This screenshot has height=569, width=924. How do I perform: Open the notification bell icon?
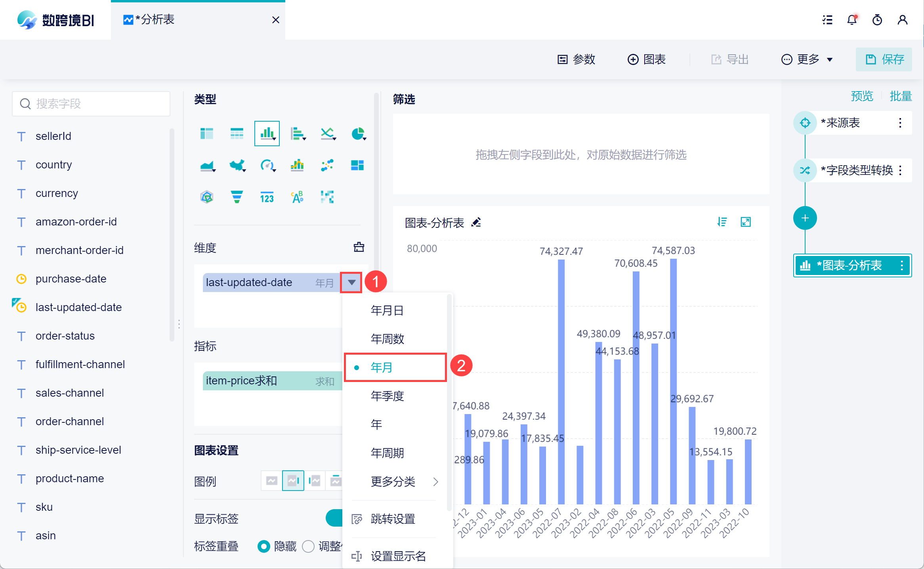click(x=852, y=20)
